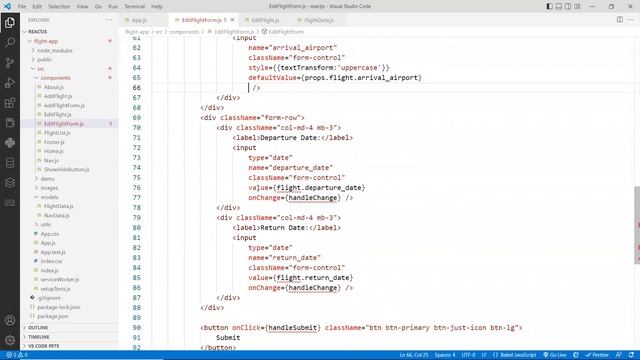The height and width of the screenshot is (360, 640).
Task: Click the errors and warnings status indicator
Action: click(x=17, y=355)
